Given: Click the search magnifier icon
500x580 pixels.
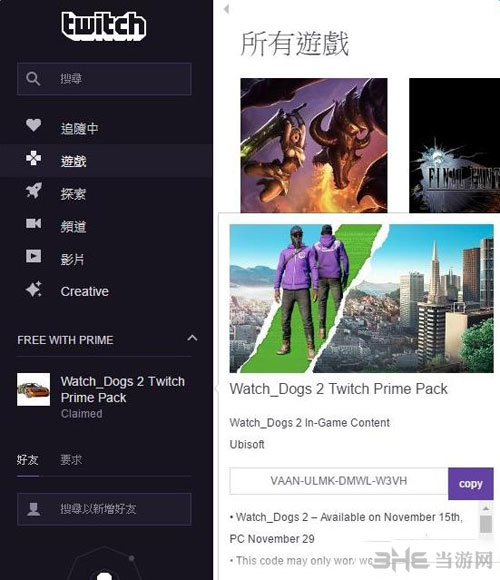Looking at the screenshot, I should [33, 79].
